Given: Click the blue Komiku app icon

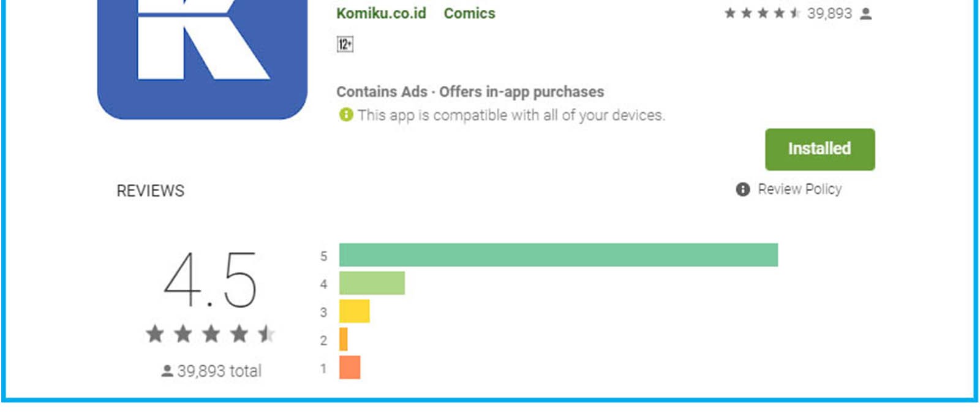Looking at the screenshot, I should [202, 55].
